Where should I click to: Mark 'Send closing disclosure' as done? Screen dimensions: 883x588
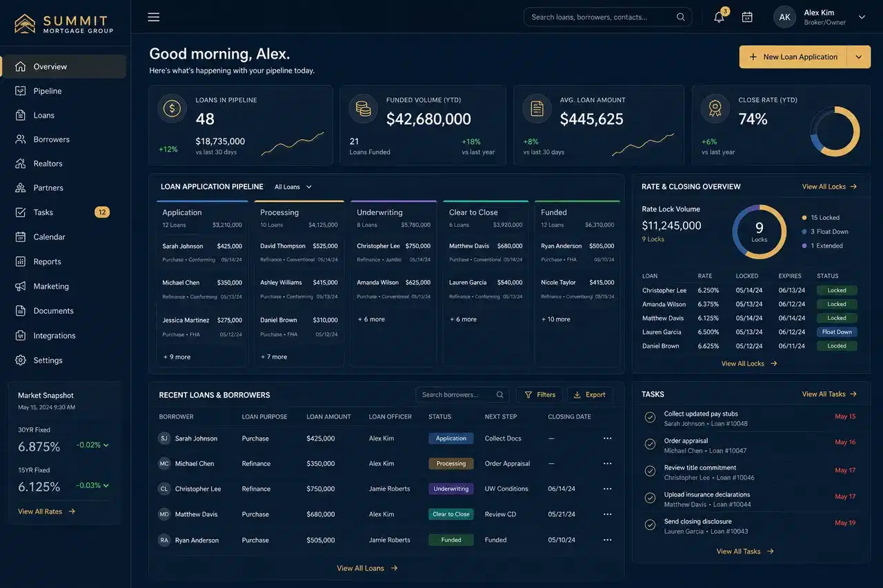650,525
